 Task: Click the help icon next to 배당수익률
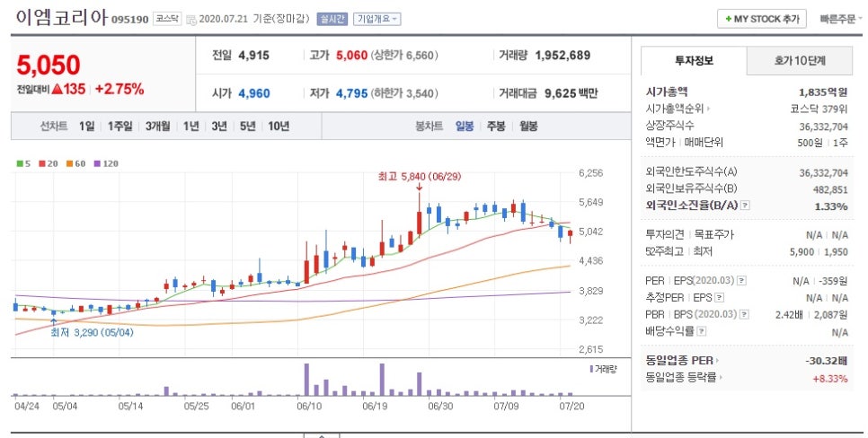[702, 331]
